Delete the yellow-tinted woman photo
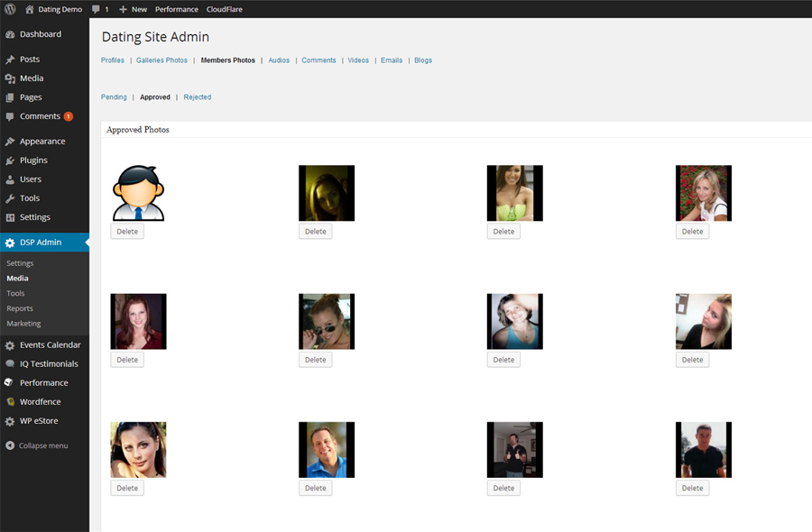 pyautogui.click(x=316, y=232)
